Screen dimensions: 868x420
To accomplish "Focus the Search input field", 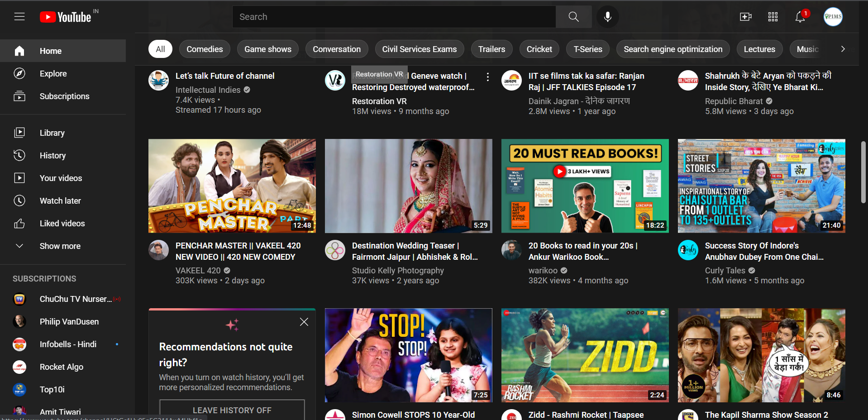I will coord(394,17).
